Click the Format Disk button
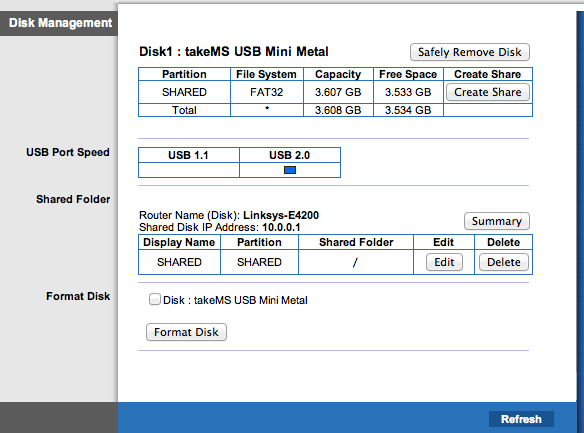This screenshot has width=584, height=433. coord(186,332)
